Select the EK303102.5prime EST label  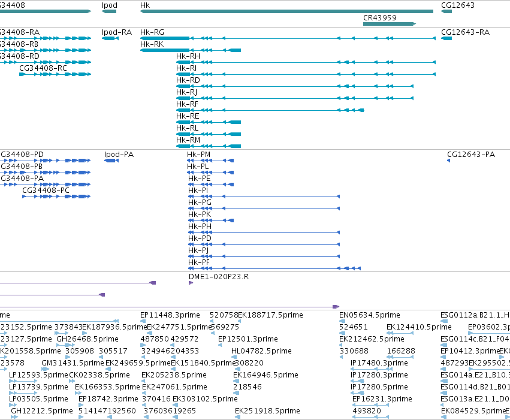(205, 399)
